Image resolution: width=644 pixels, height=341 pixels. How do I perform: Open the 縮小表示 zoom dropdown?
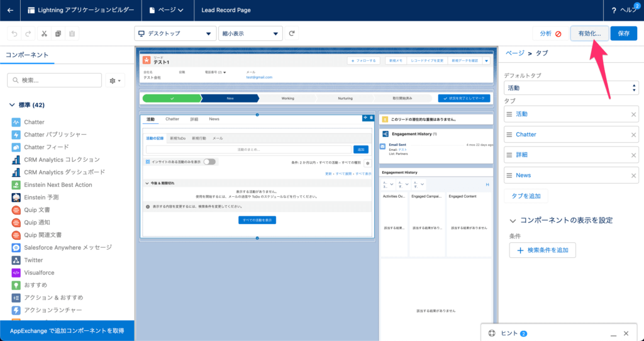tap(250, 33)
